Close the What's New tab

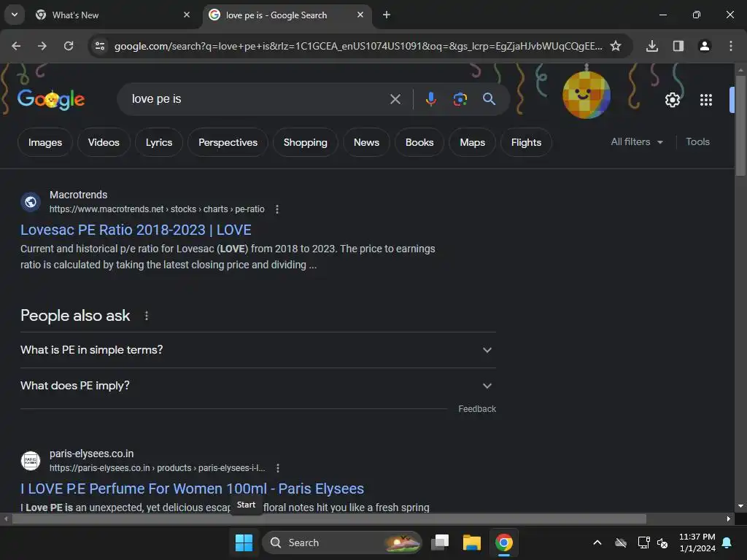pos(187,15)
